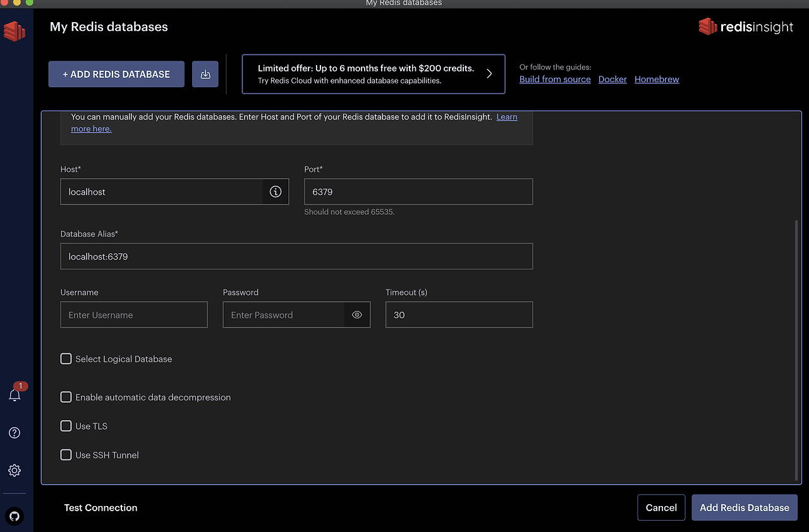Click the Timeout (s) field
This screenshot has width=809, height=532.
point(459,315)
